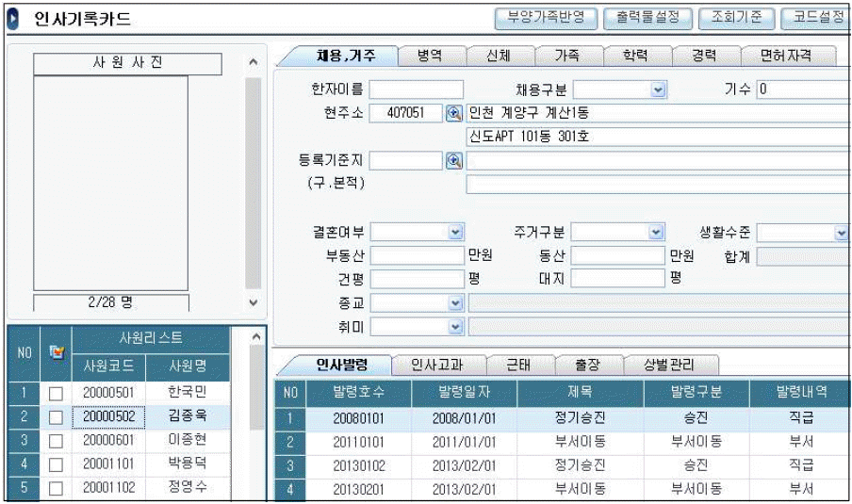Image resolution: width=852 pixels, height=504 pixels.
Task: Click the select-all icon in 사원리스트 header
Action: [x=56, y=351]
